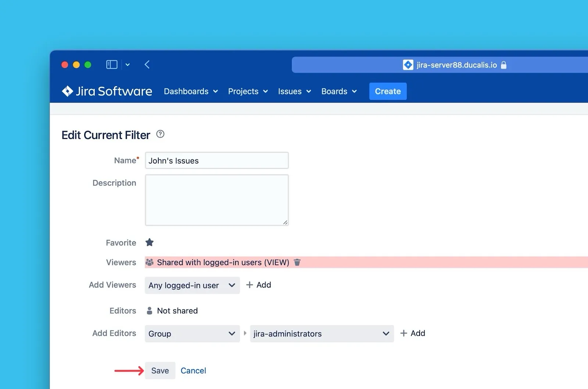The image size is (588, 389).
Task: Open the Projects menu
Action: (248, 91)
